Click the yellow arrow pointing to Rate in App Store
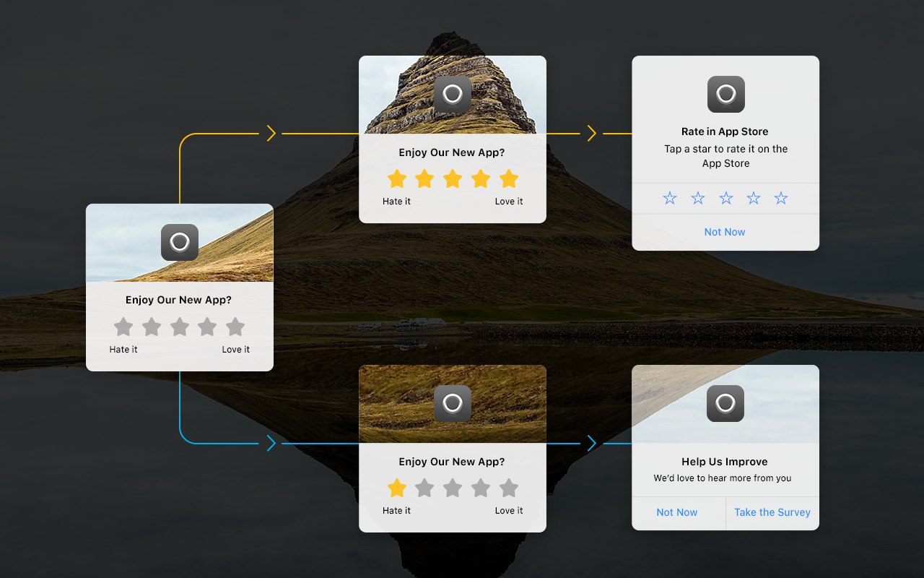 (592, 133)
